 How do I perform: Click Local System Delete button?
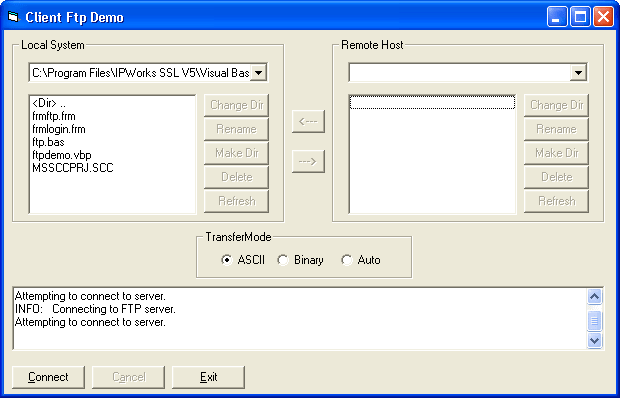click(236, 177)
